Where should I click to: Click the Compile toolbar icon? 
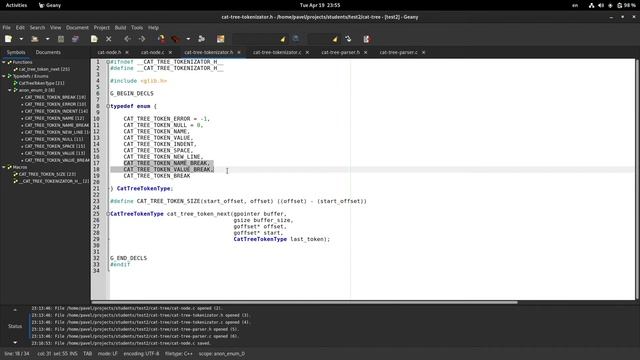click(x=162, y=39)
